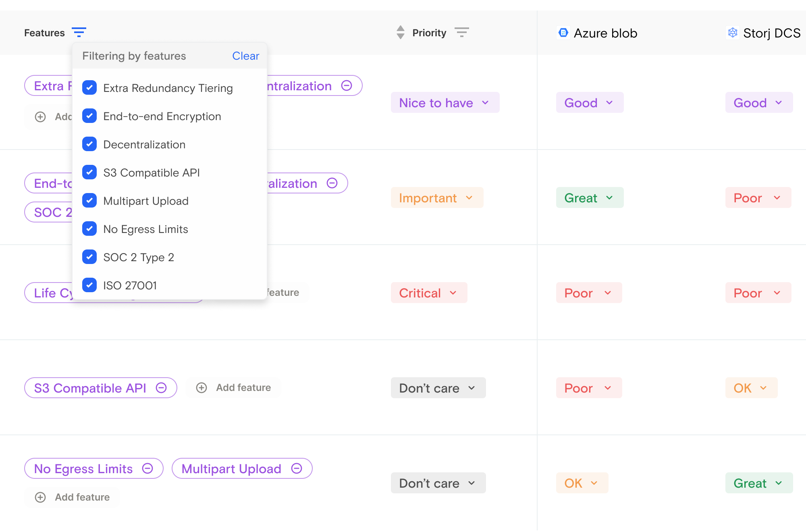Uncheck Extra Redundancy Tiering filter
The height and width of the screenshot is (532, 806).
pyautogui.click(x=89, y=88)
